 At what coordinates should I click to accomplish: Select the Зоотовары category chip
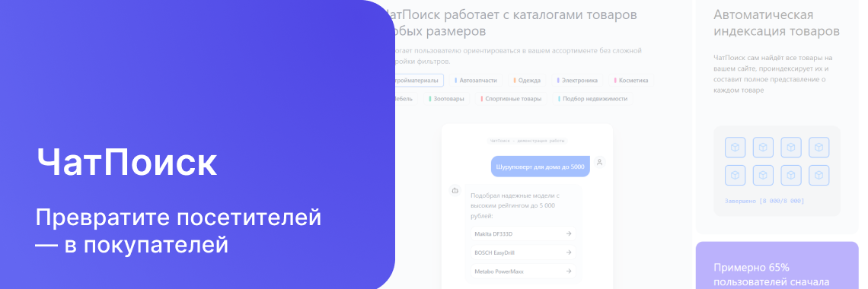[x=446, y=99]
